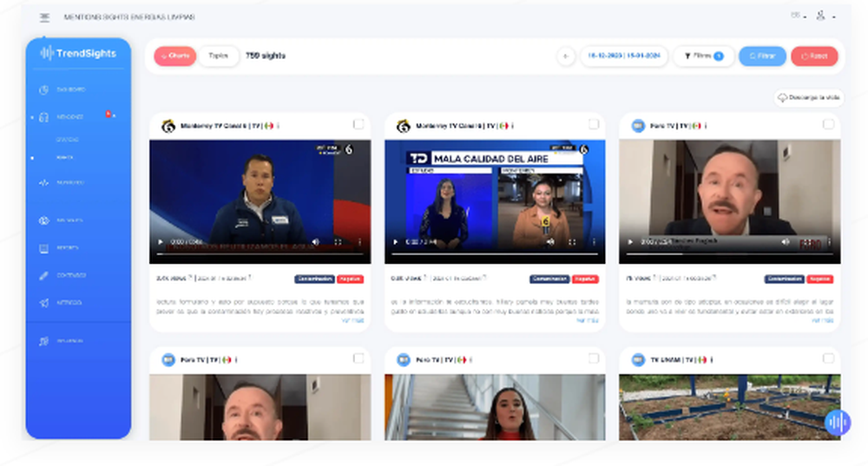The height and width of the screenshot is (466, 868).
Task: Open the Foro TV staircase woman thumbnail
Action: pyautogui.click(x=495, y=407)
